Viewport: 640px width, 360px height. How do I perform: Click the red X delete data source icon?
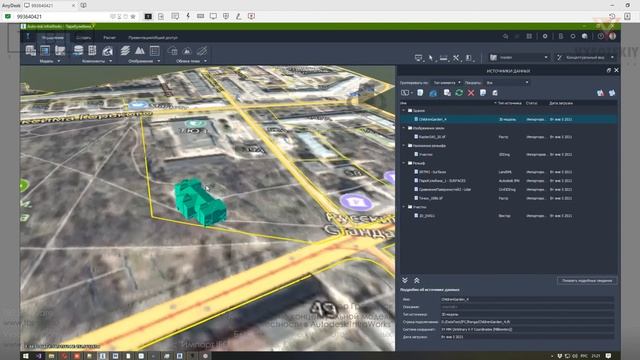tap(471, 93)
